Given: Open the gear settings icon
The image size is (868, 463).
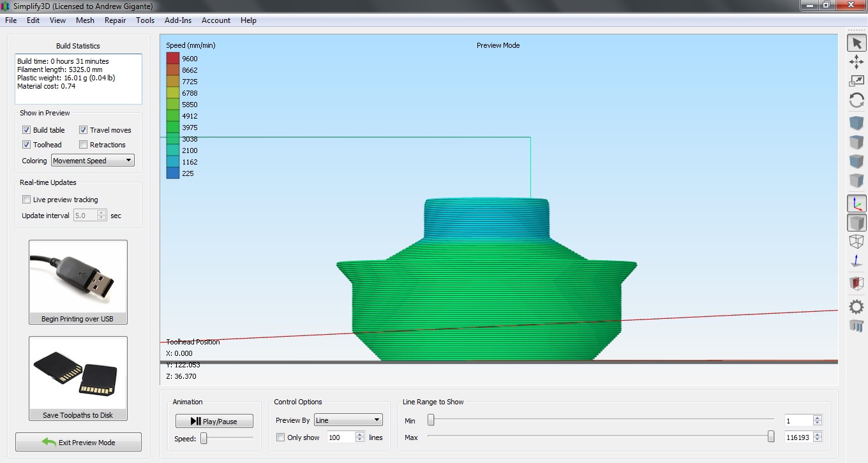Looking at the screenshot, I should (857, 307).
